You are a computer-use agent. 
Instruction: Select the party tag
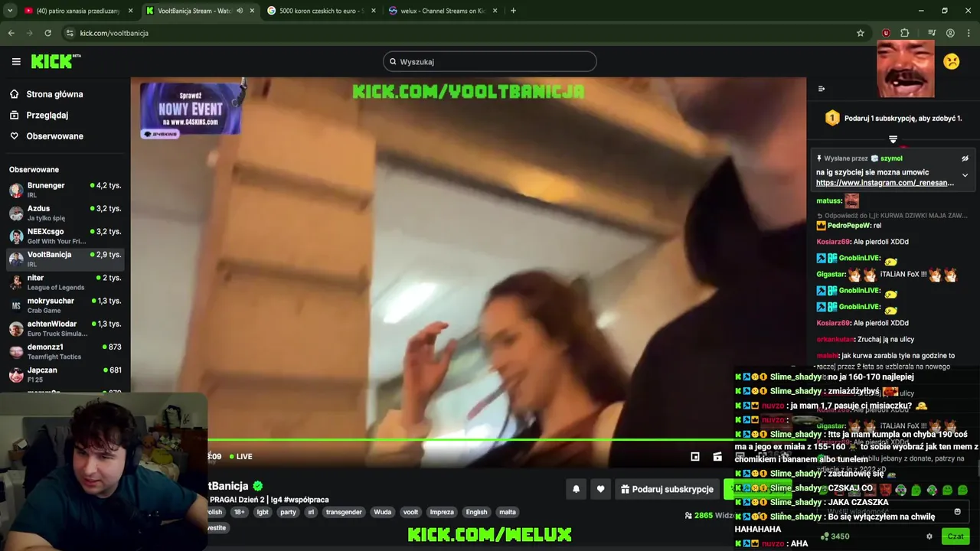pyautogui.click(x=288, y=512)
